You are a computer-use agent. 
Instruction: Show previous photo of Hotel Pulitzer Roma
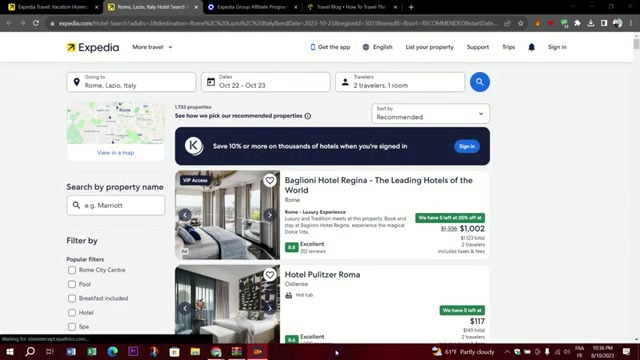(x=185, y=308)
